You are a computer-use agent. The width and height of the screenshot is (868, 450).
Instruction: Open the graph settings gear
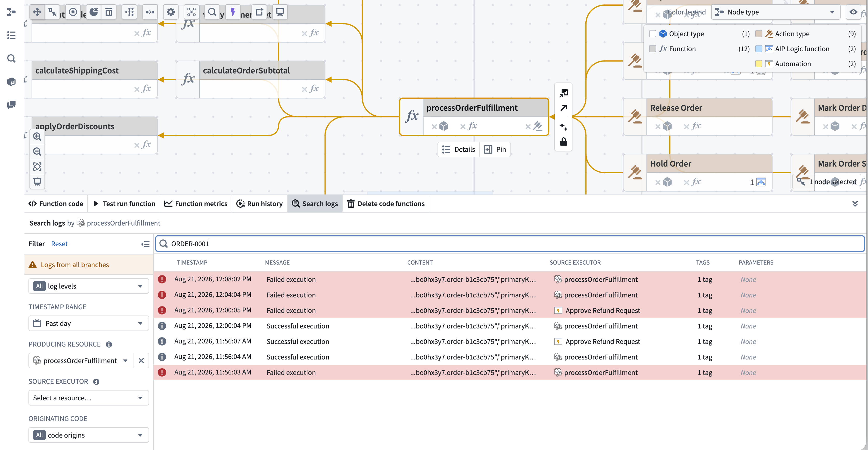(x=171, y=12)
